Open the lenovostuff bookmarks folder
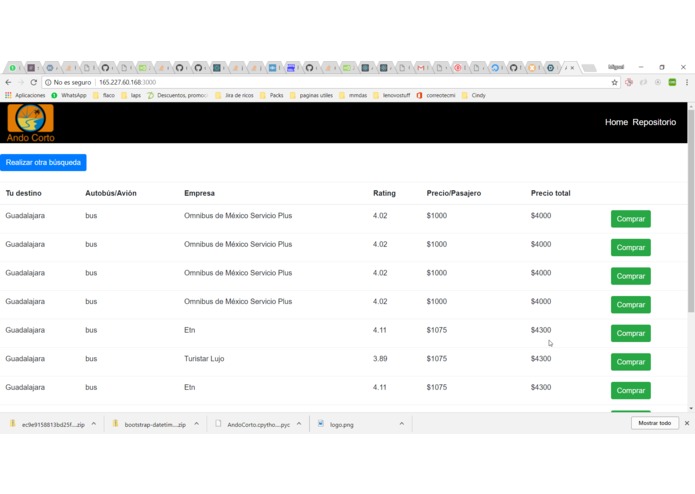695x494 pixels. pyautogui.click(x=392, y=95)
